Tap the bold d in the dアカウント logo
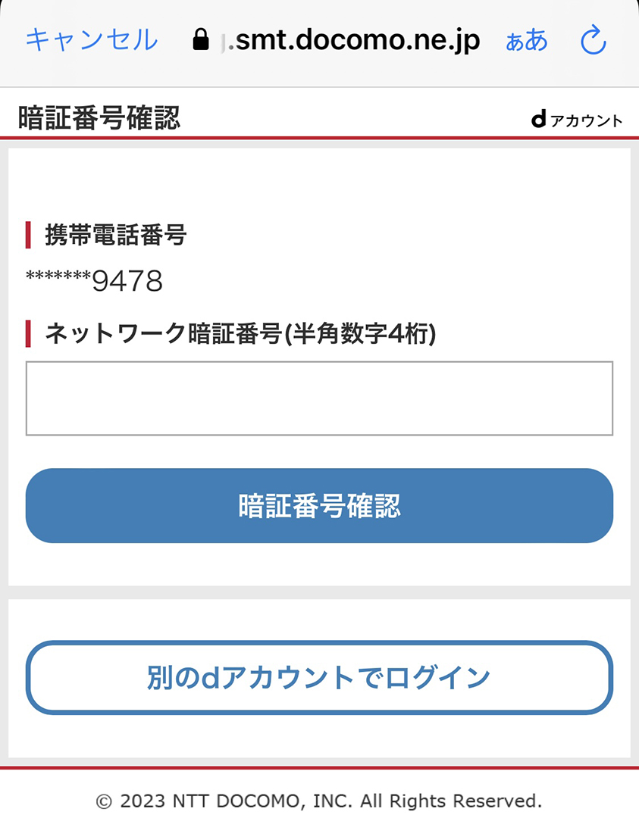Viewport: 639px width, 840px height. 539,119
